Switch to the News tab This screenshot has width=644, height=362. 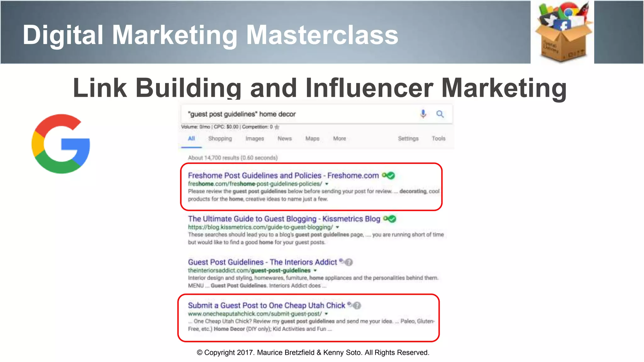285,139
